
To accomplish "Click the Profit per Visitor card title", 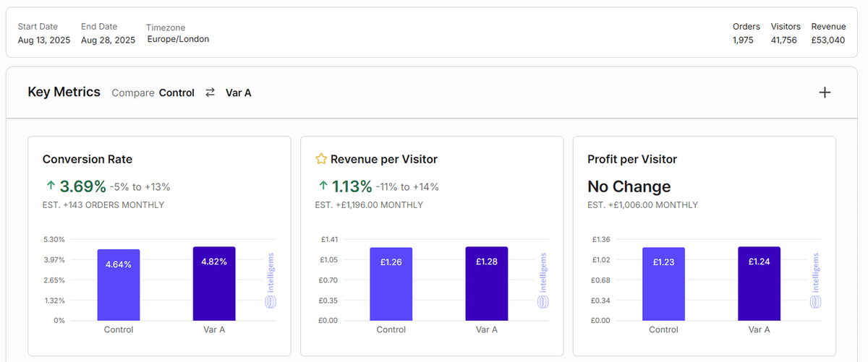I will [631, 159].
